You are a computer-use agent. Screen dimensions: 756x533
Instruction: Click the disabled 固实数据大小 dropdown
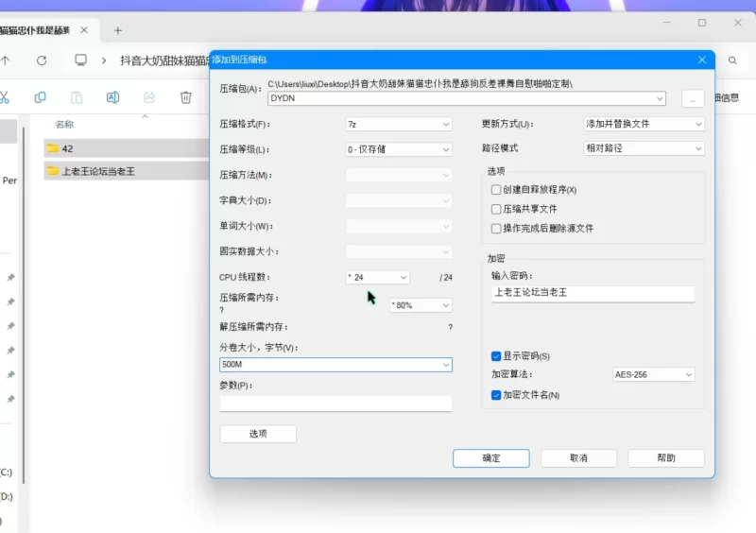coord(399,251)
